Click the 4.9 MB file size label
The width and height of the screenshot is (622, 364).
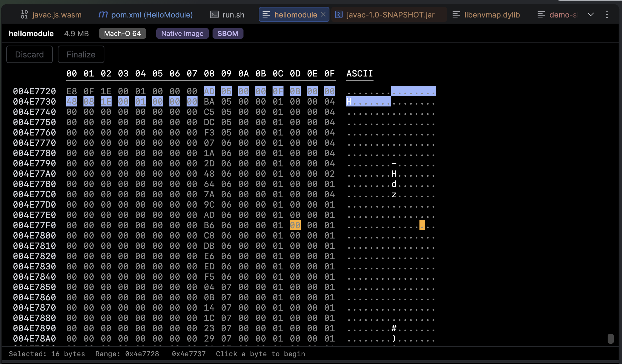[x=76, y=33]
